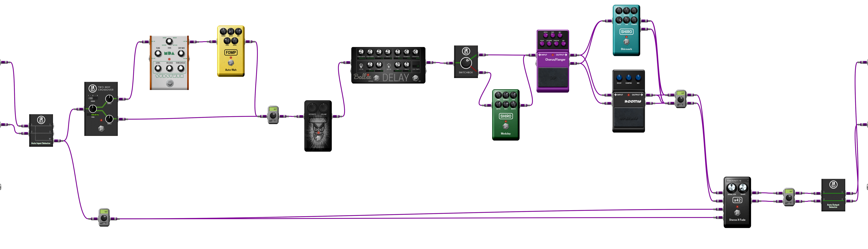This screenshot has width=868, height=249.
Task: Click the SHIRO logo on the Modulay pedal
Action: coord(506,116)
